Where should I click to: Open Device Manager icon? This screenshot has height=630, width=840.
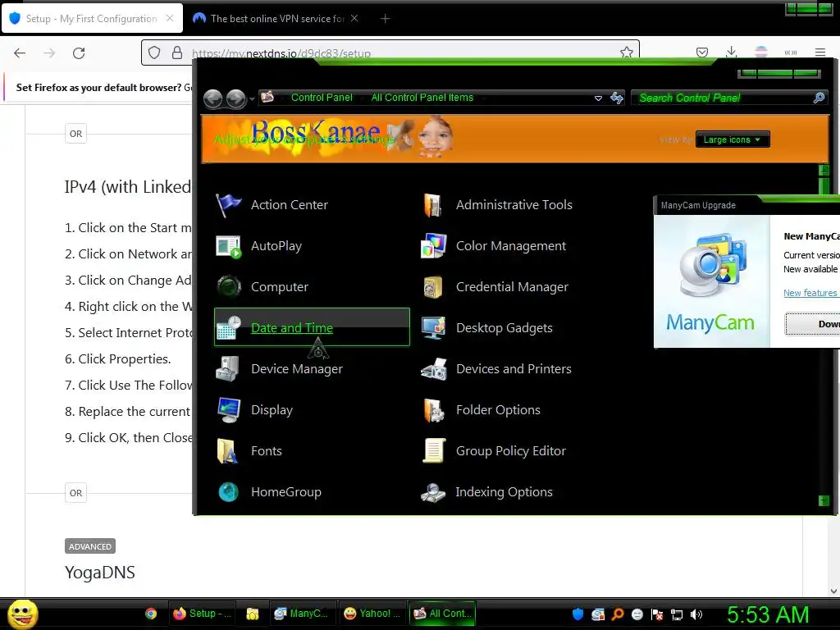[x=228, y=368]
